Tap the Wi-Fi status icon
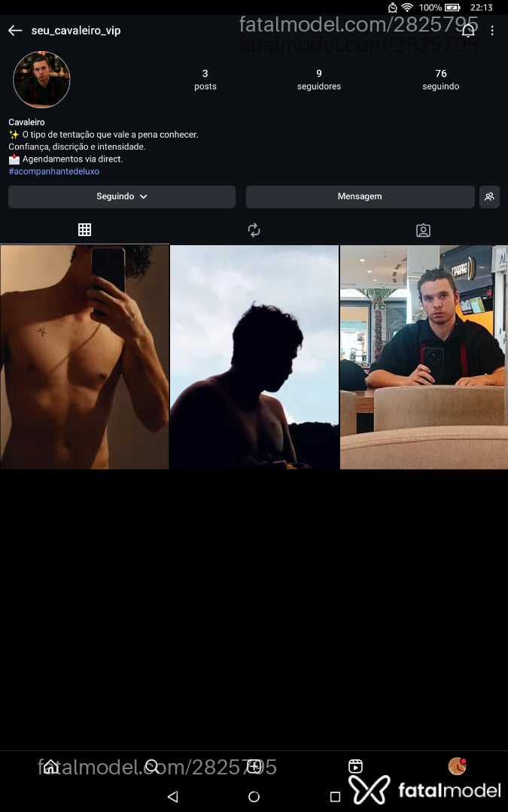 pos(407,8)
